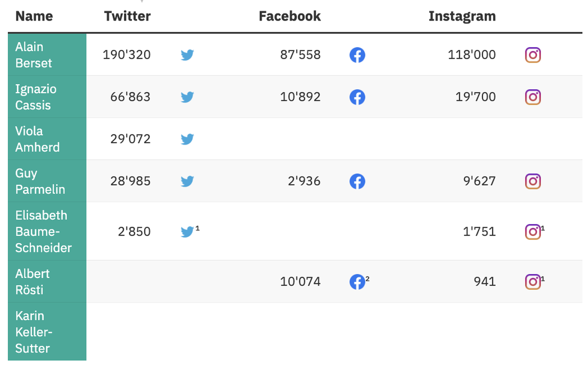Viewport: 588px width, 374px height.
Task: Click the Name column header
Action: click(34, 16)
